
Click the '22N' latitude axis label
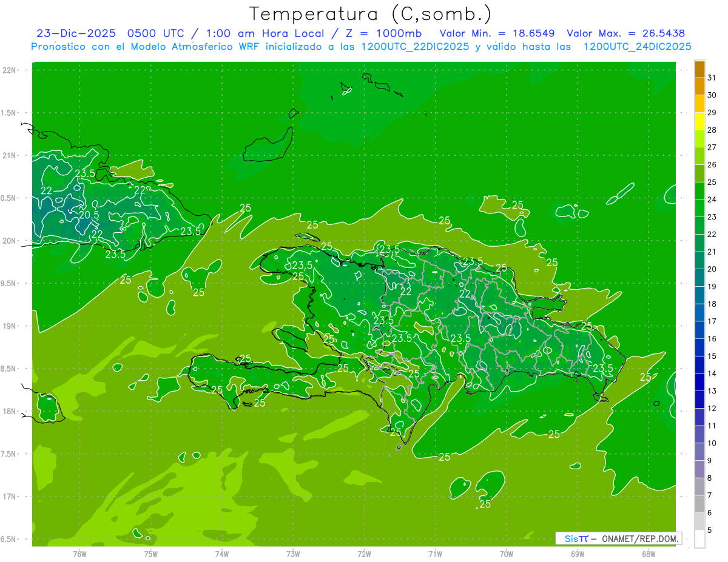[x=8, y=70]
